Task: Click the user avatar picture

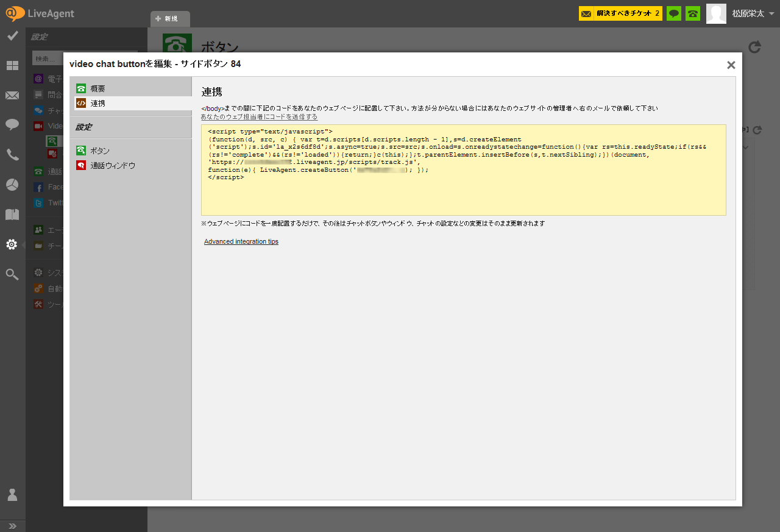Action: [716, 13]
